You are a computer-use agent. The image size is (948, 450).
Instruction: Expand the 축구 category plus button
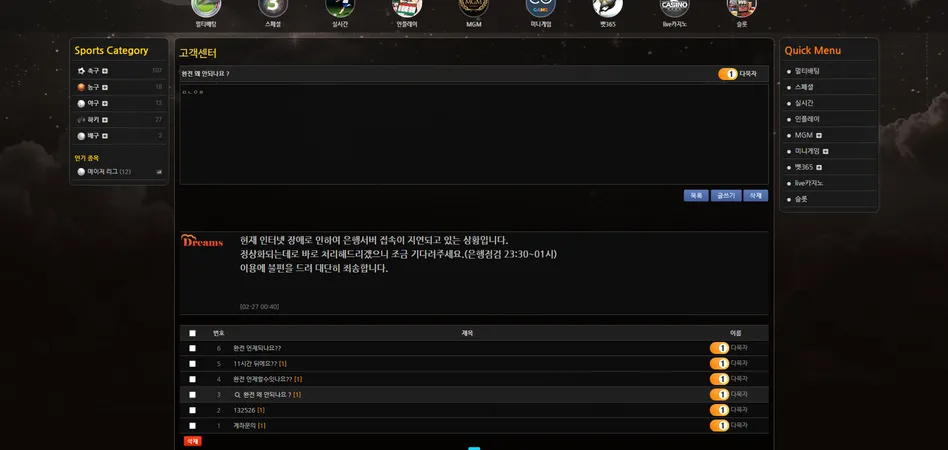pyautogui.click(x=105, y=71)
